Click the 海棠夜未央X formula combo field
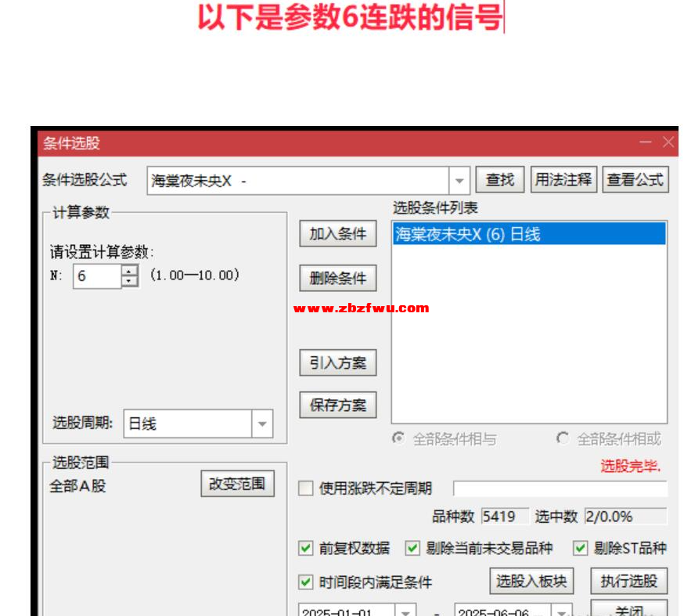Viewport: 684px width, 616px height. pos(298,181)
